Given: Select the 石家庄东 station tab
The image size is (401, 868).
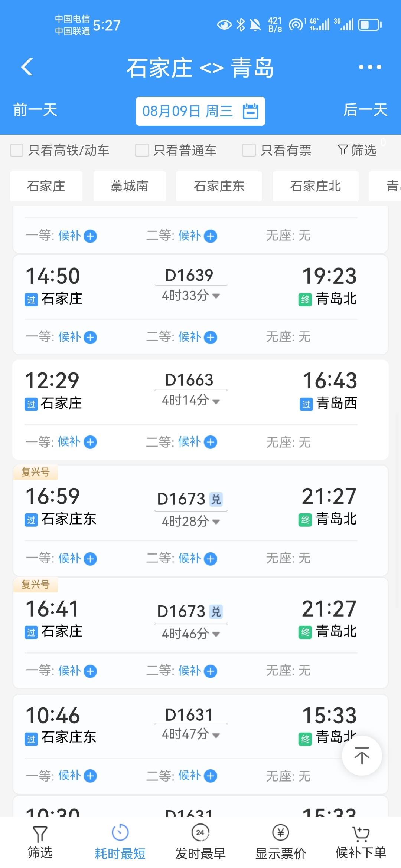Looking at the screenshot, I should click(219, 186).
